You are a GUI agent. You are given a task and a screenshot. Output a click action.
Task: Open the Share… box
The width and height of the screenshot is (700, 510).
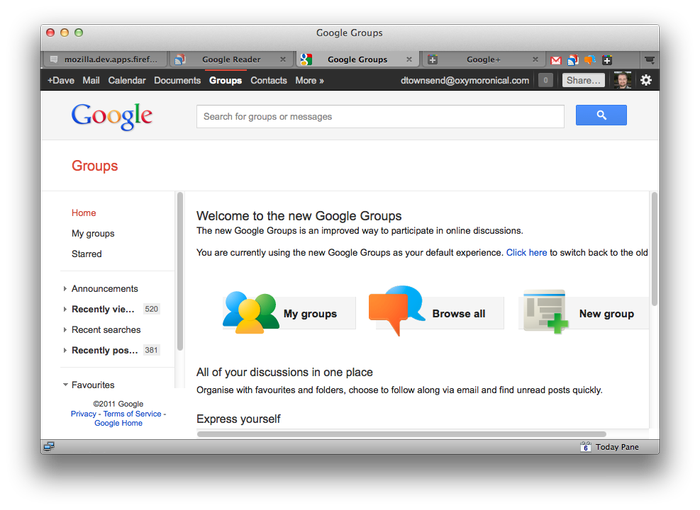[583, 80]
